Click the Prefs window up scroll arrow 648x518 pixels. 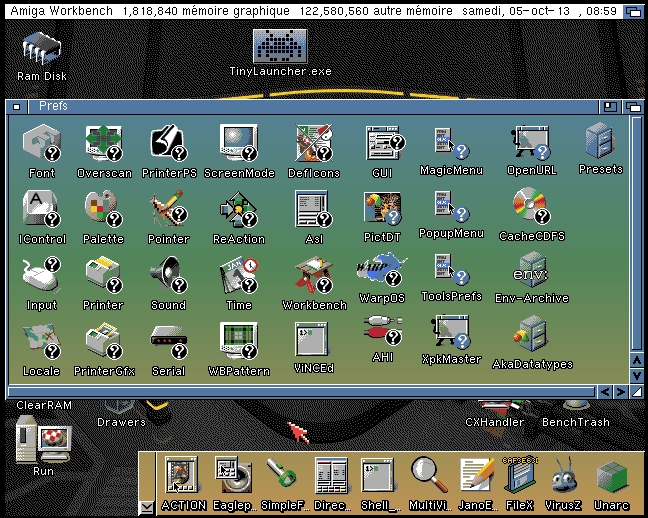[x=637, y=360]
